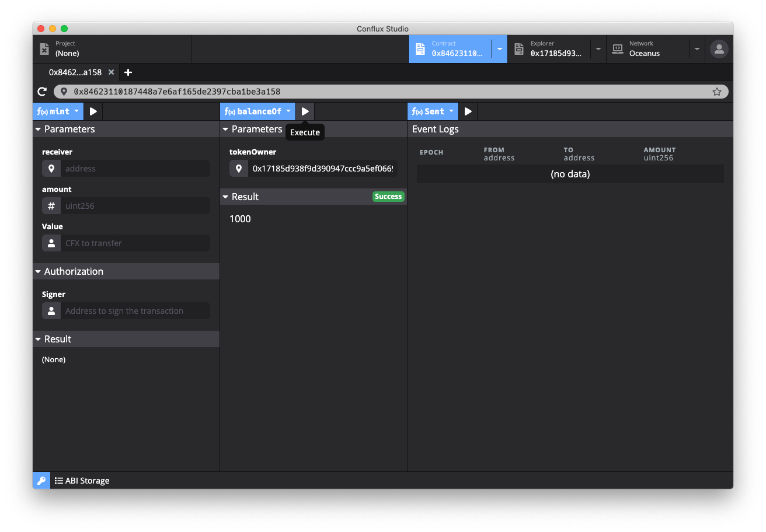
Task: Click the contract address bar field
Action: 391,92
